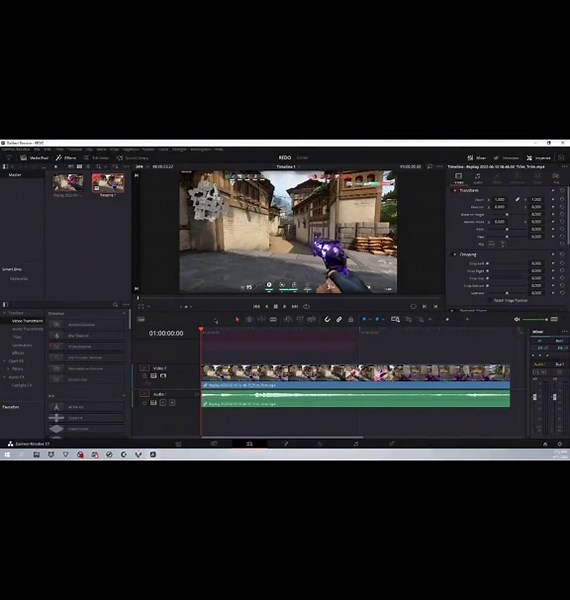Viewport: 570px width, 600px height.
Task: Open the Playback menu
Action: [x=130, y=149]
